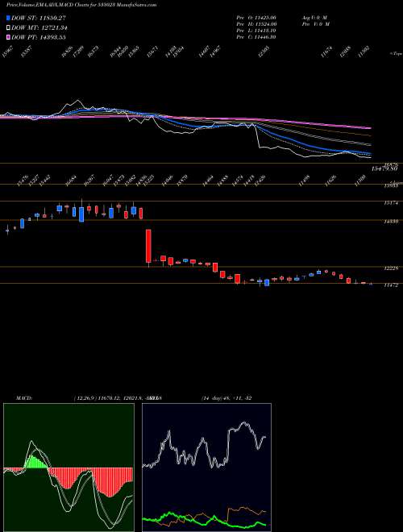
Task: Click the white DOW MT legend swatch
Action: coord(9,27)
